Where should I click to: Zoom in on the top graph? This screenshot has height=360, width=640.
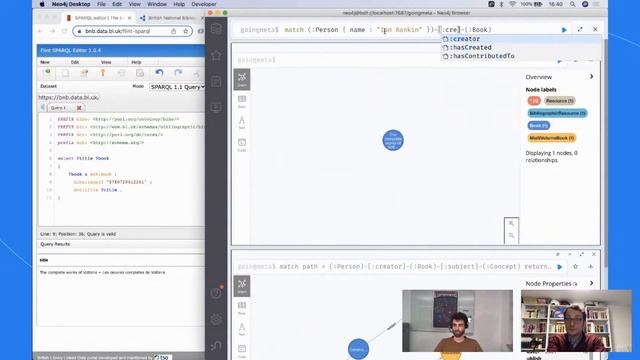511,224
